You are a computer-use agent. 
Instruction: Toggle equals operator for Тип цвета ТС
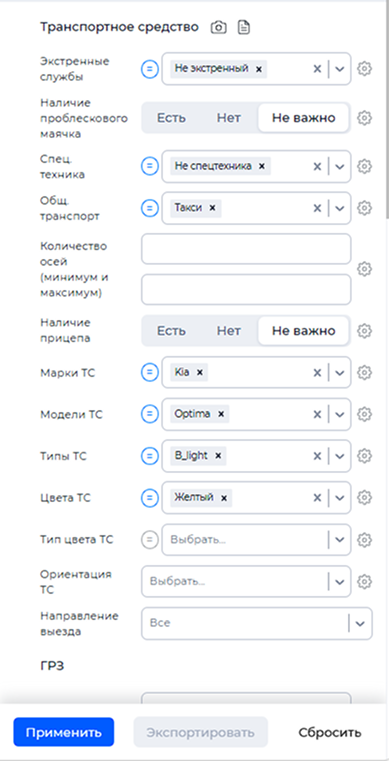(150, 539)
